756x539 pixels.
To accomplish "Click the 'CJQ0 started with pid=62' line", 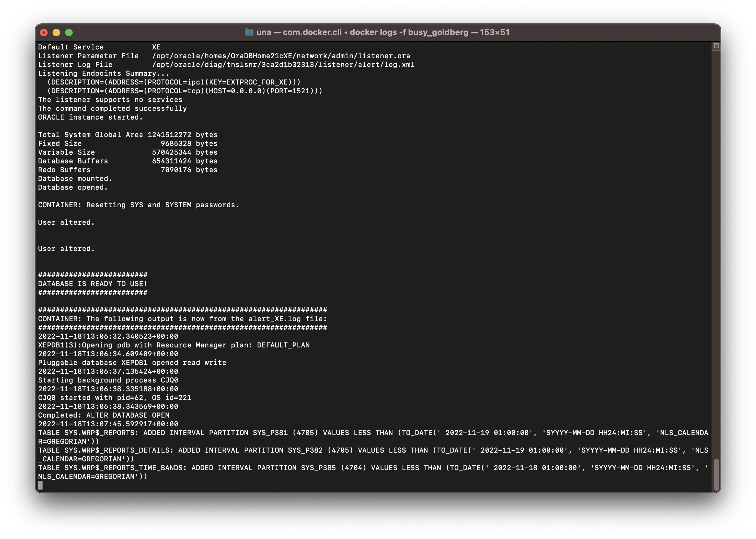I will click(x=115, y=398).
